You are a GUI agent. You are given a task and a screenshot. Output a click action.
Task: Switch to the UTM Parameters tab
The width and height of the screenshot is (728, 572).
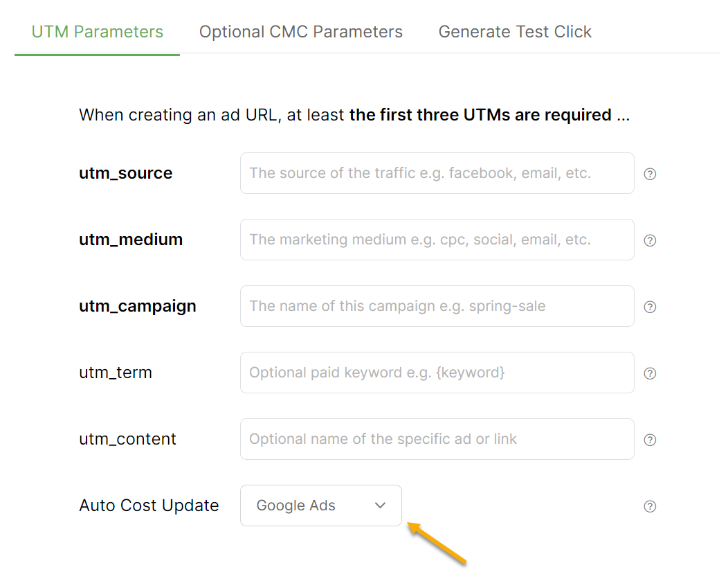(98, 32)
